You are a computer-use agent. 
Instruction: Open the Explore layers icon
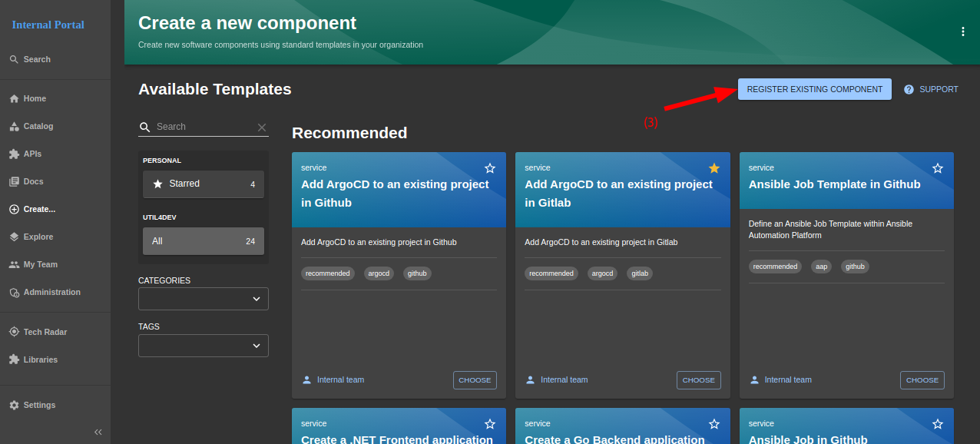[x=14, y=237]
